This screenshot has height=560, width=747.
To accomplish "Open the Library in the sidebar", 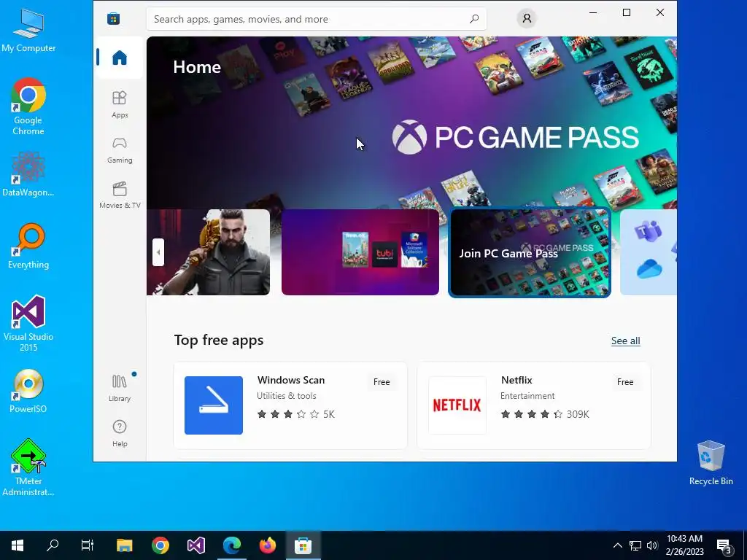I will tap(120, 388).
